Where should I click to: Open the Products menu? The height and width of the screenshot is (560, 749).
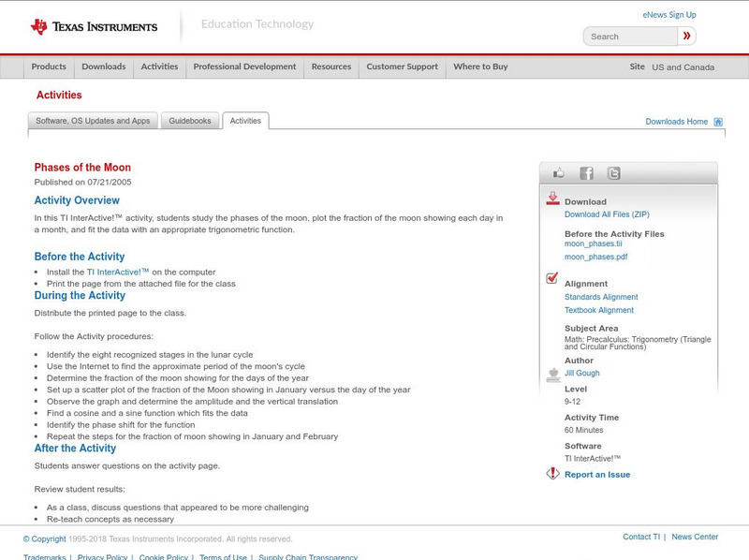[49, 67]
